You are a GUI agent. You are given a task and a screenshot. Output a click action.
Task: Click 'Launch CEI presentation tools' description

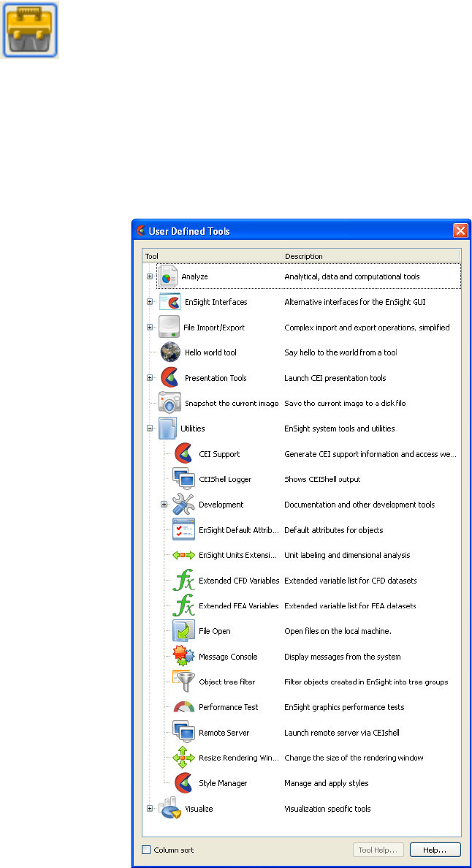(335, 378)
